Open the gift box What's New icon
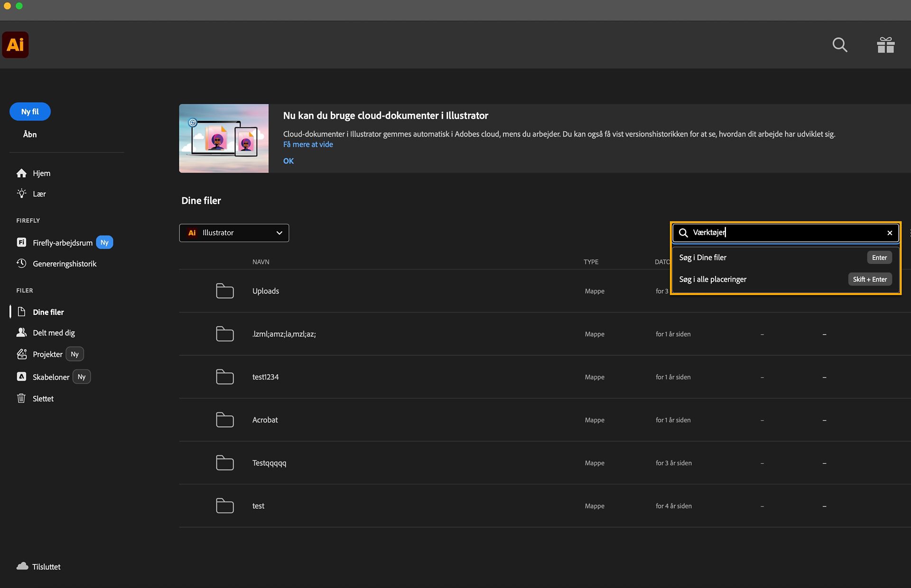This screenshot has height=588, width=911. 885,45
